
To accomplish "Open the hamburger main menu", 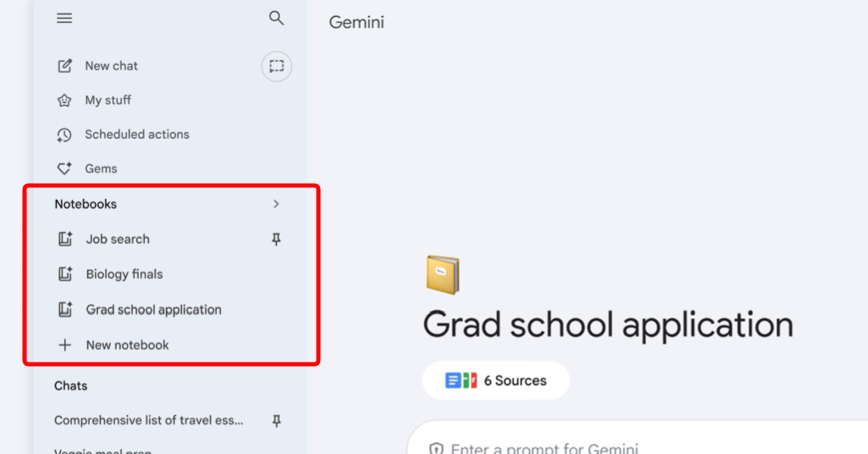I will (64, 19).
